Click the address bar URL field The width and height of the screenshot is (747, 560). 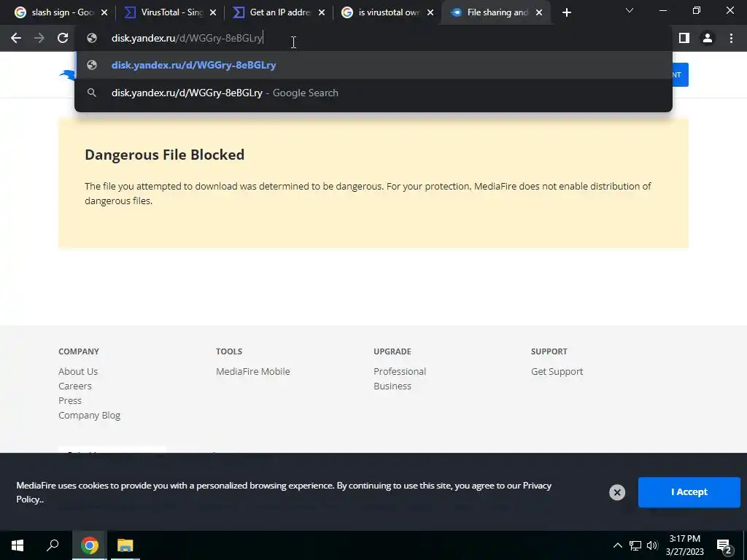pyautogui.click(x=373, y=38)
